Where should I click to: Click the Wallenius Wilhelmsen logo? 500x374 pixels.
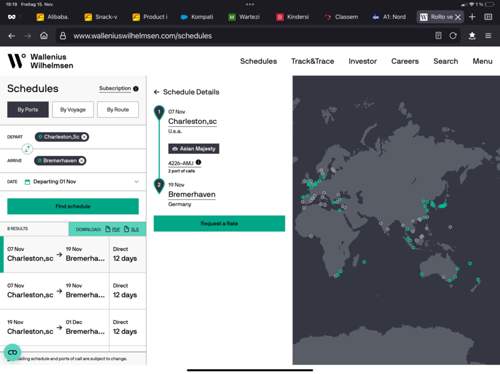coord(40,61)
